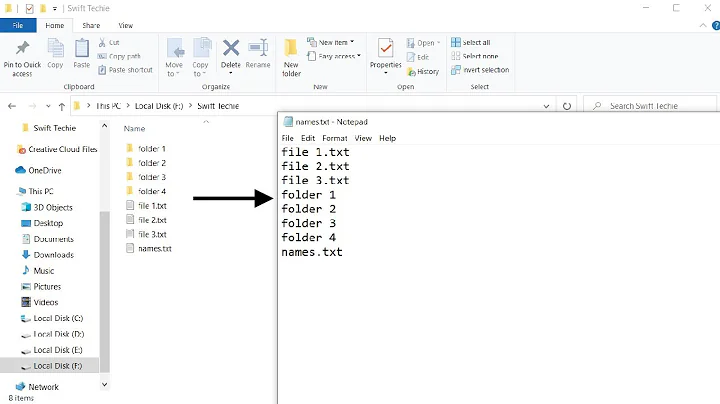The height and width of the screenshot is (404, 720).
Task: Open Videos in sidebar
Action: [x=40, y=303]
